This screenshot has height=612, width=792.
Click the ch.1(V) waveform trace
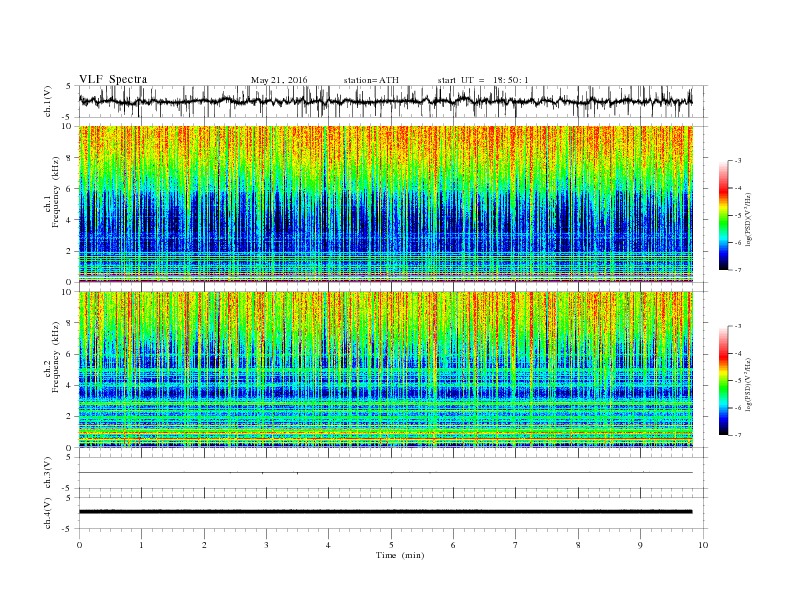(x=386, y=101)
